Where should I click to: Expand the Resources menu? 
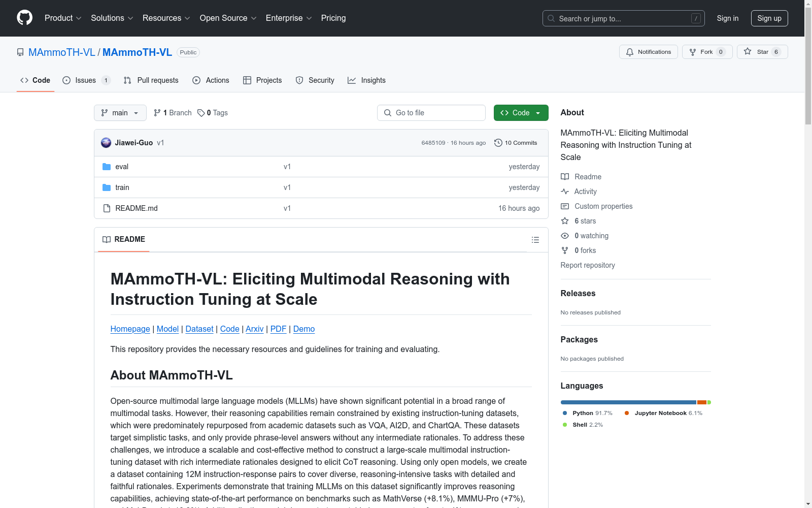coord(166,18)
